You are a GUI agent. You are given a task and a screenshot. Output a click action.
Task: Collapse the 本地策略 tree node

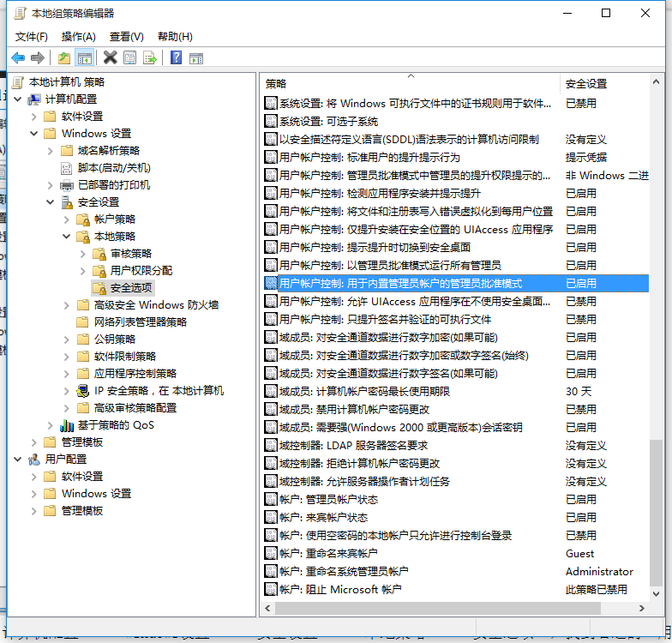tap(67, 237)
